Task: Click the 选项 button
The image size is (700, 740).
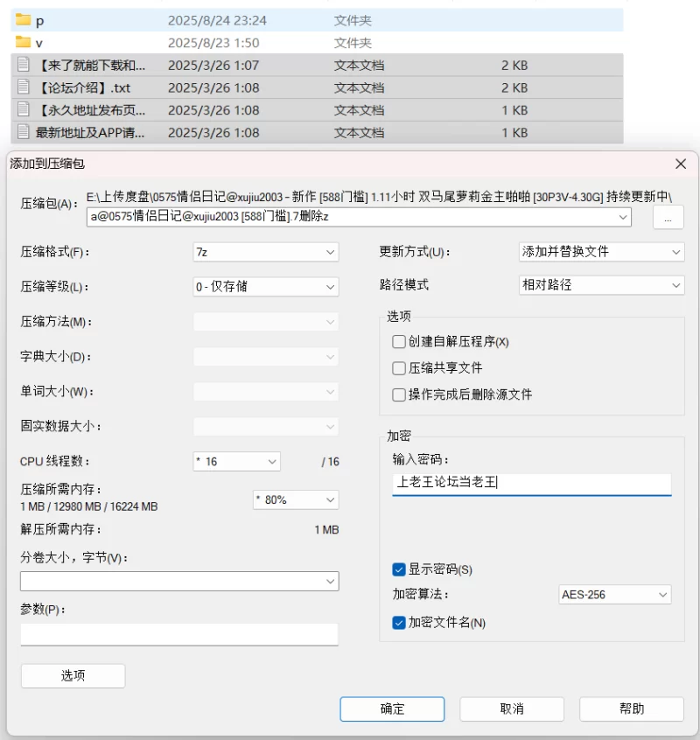Action: (73, 676)
